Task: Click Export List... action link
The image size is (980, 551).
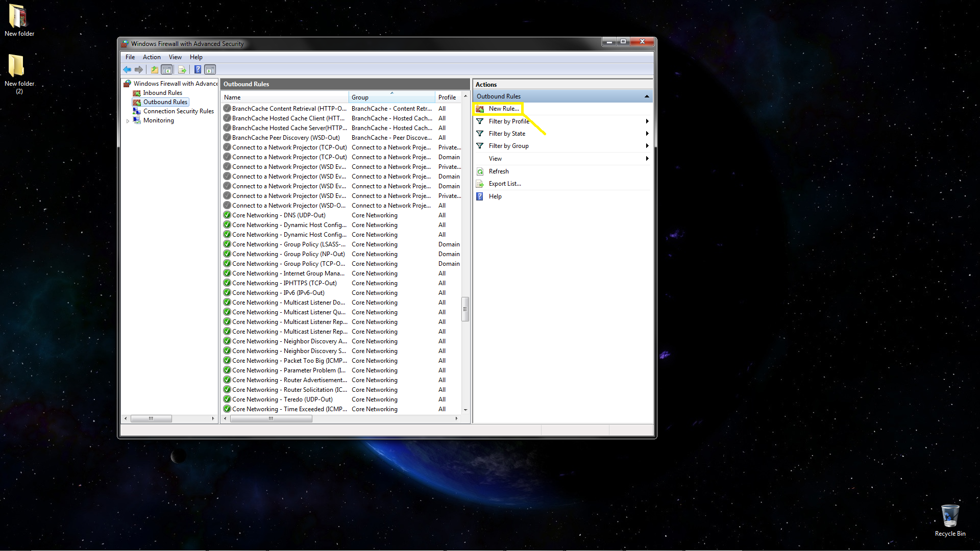Action: [x=504, y=184]
